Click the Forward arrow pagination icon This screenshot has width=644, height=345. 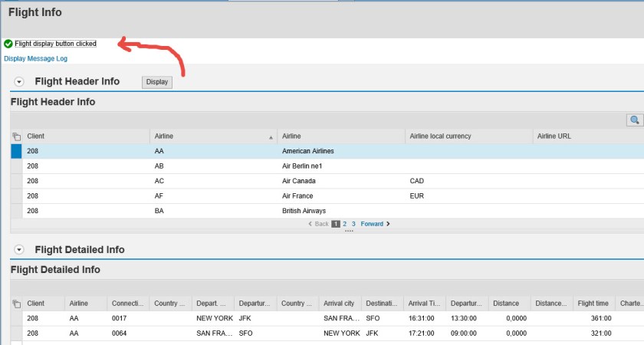(388, 224)
